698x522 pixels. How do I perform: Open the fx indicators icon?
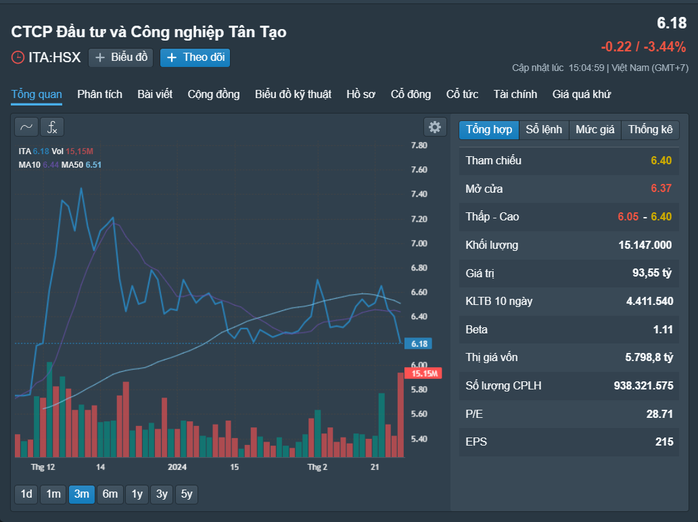click(x=52, y=127)
